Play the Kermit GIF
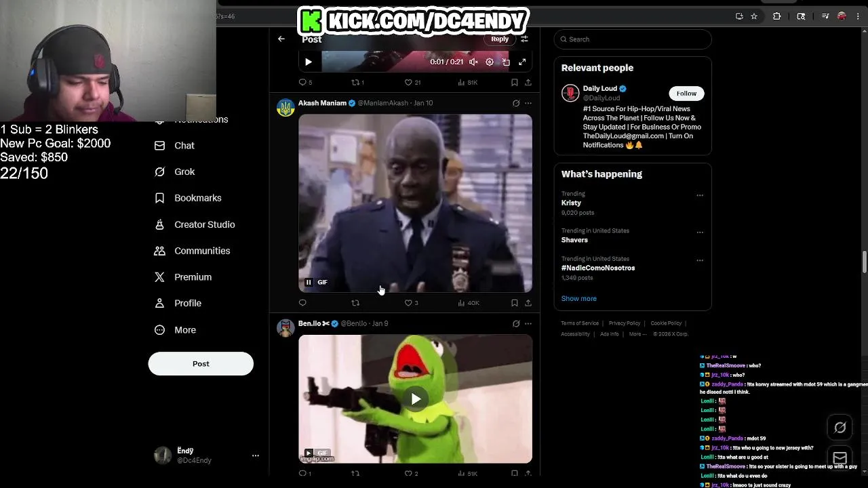868x488 pixels. click(416, 399)
